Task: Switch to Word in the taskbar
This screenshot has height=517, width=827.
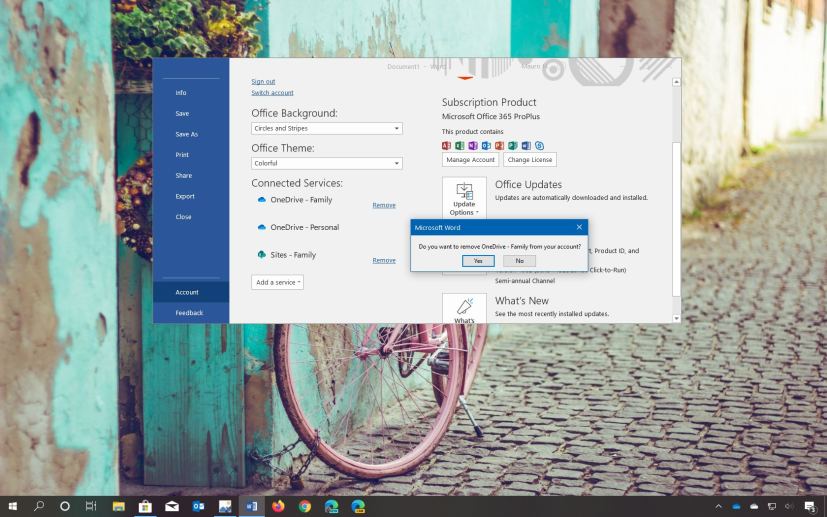Action: point(252,506)
